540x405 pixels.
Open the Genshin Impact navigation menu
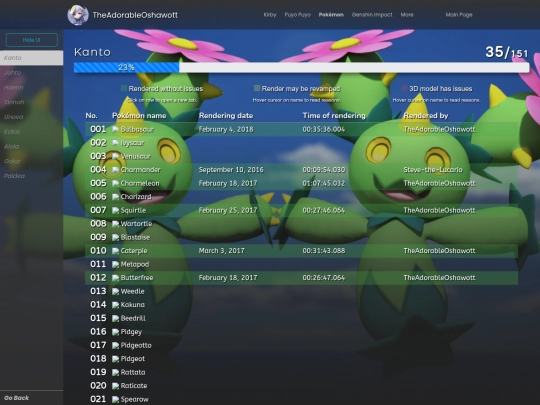pyautogui.click(x=372, y=15)
